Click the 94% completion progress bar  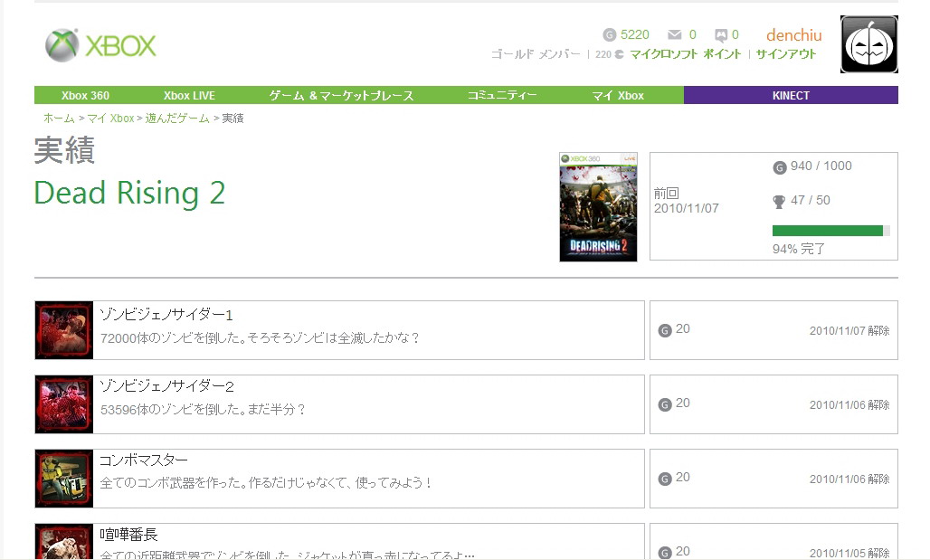(x=831, y=231)
